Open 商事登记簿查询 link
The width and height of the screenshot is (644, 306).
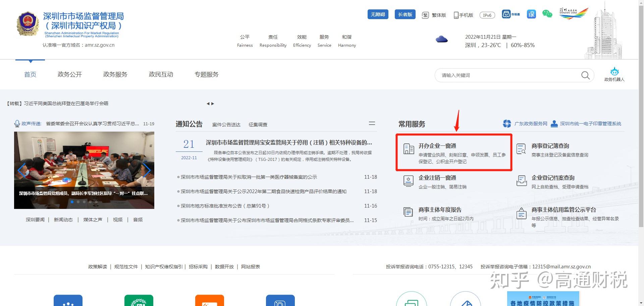550,146
